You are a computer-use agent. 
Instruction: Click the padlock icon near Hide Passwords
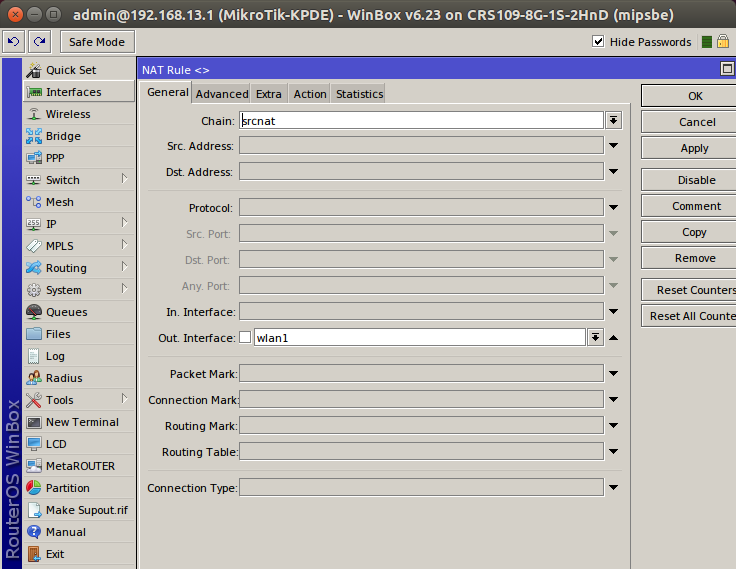[x=723, y=42]
